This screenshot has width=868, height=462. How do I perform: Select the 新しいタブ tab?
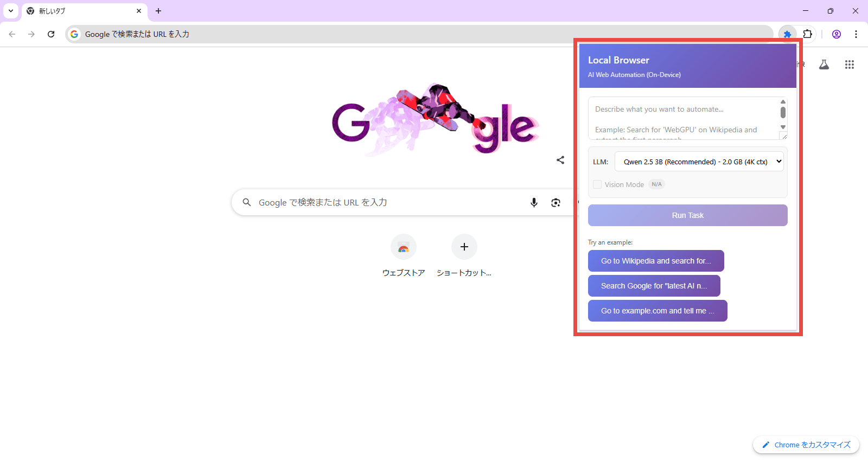click(85, 11)
